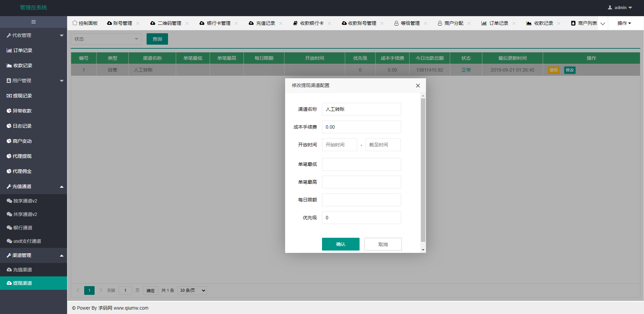Switch to the 银行卡管理 tab
This screenshot has height=314, width=644.
(218, 23)
